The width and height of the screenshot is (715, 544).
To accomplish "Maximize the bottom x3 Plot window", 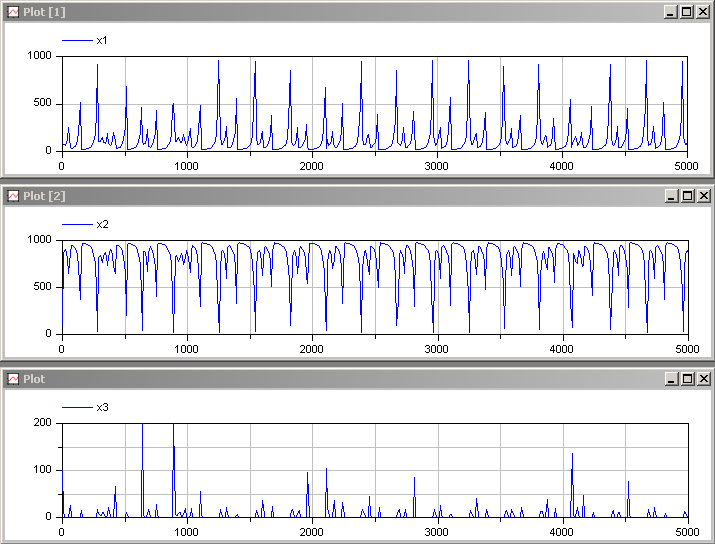I will click(x=687, y=379).
